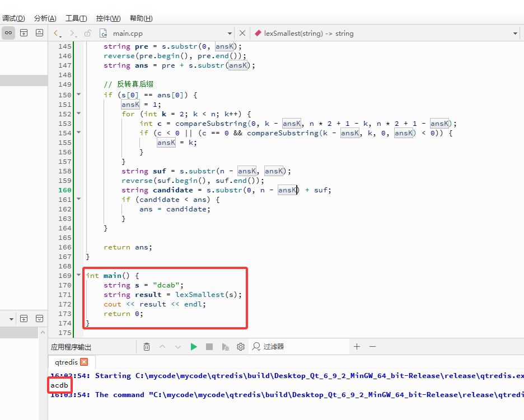Screen dimensions: 524x420
Task: Open the 控件(W) menu
Action: click(108, 18)
